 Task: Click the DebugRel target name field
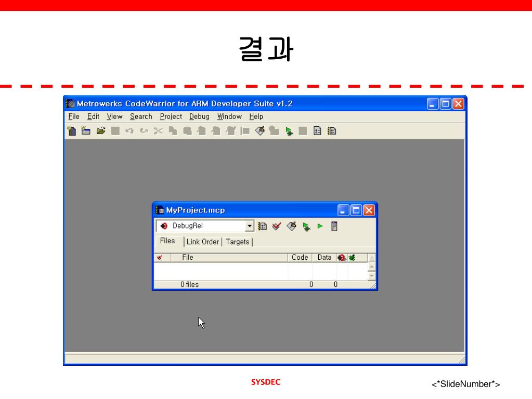point(201,226)
